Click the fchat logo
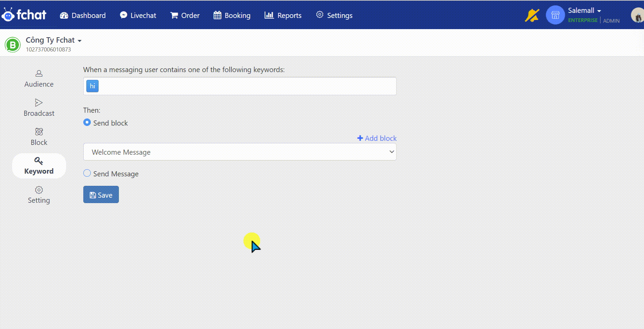The height and width of the screenshot is (329, 644). tap(24, 15)
